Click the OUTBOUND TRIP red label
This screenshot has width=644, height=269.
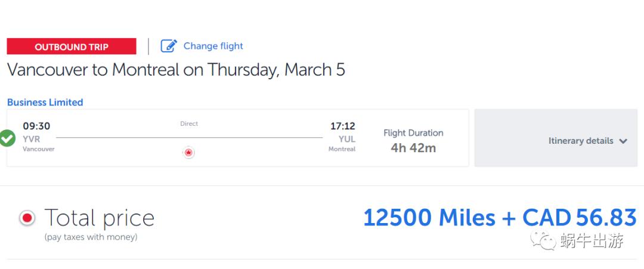click(x=72, y=47)
